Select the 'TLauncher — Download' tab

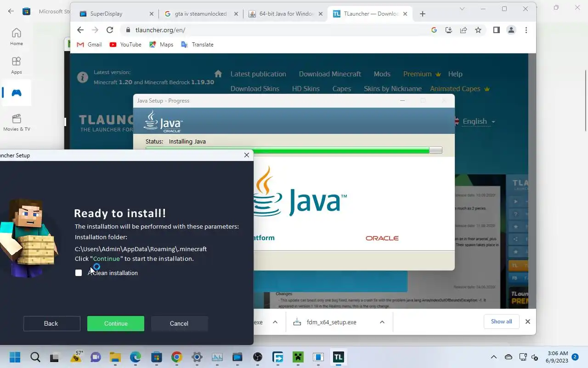click(x=370, y=14)
